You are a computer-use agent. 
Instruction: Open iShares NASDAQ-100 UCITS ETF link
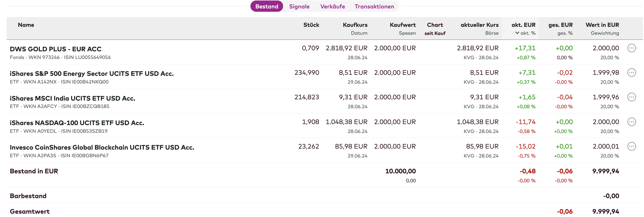[x=77, y=123]
